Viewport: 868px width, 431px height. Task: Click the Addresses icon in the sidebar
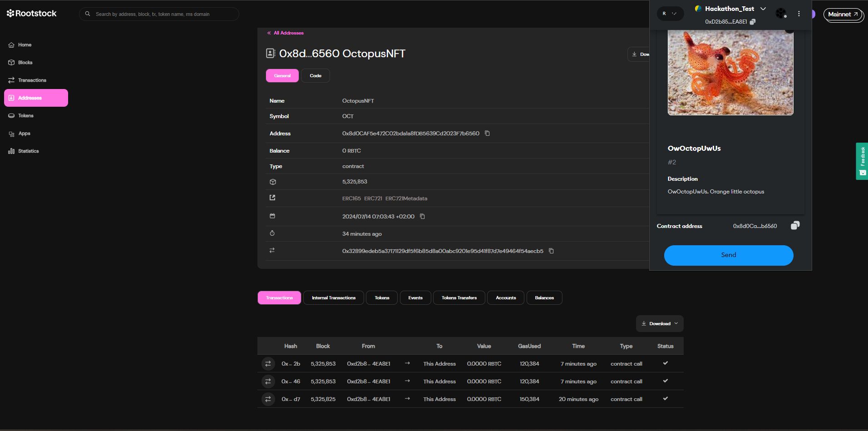11,98
